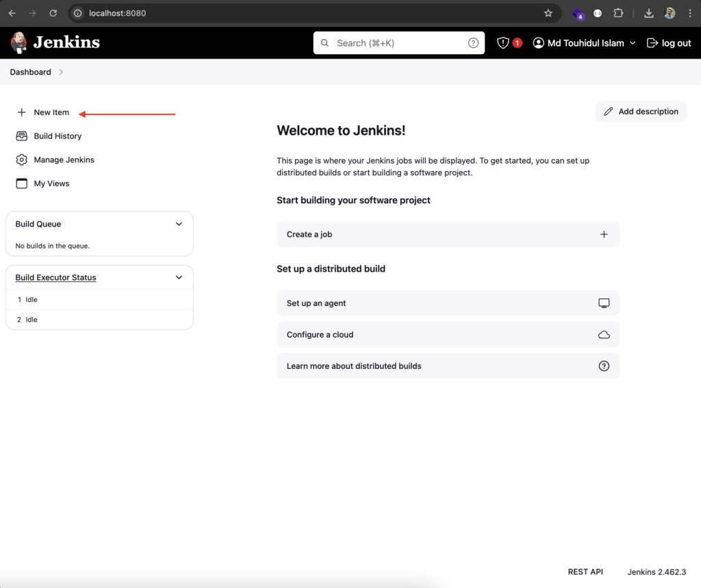Click the browser back arrow
Screen dimensions: 701x588
click(x=12, y=14)
